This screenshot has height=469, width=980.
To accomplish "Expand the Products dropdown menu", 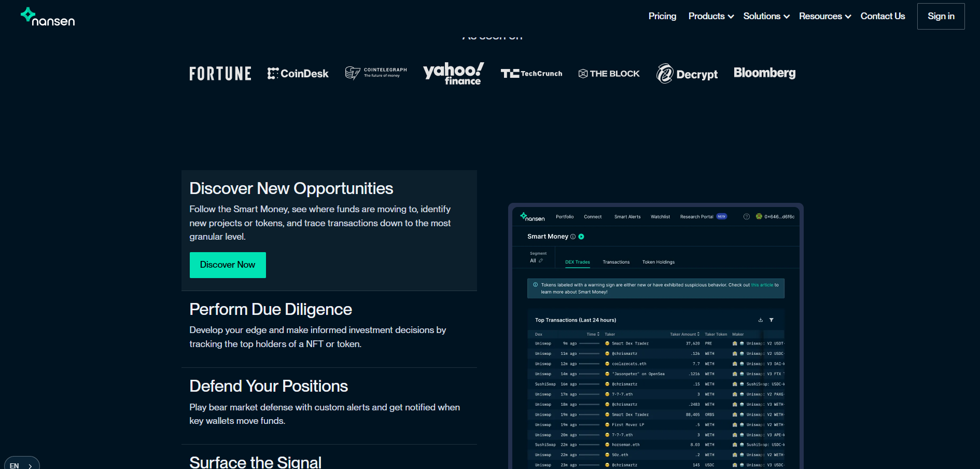I will (711, 16).
